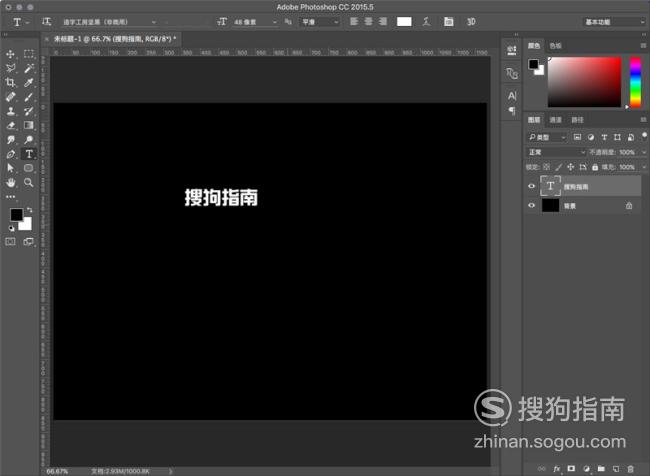Screen dimensions: 650x476
Task: Hide the text layer via eye icon
Action: click(x=531, y=186)
